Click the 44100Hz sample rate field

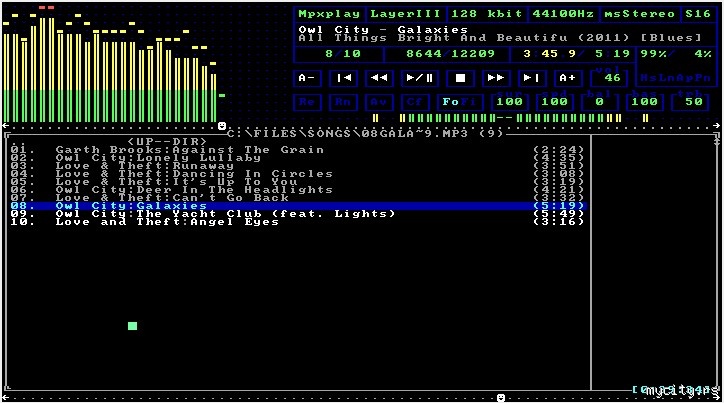[x=563, y=14]
